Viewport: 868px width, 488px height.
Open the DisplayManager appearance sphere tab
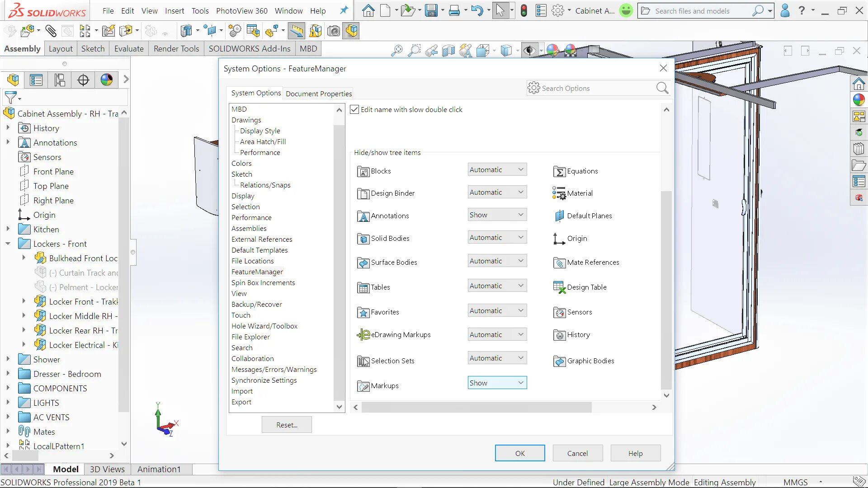tap(107, 80)
